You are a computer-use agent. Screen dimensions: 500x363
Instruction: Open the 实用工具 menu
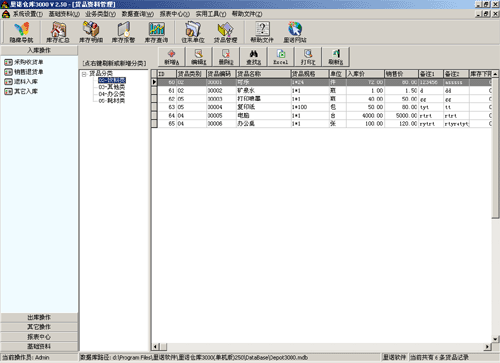pyautogui.click(x=211, y=14)
